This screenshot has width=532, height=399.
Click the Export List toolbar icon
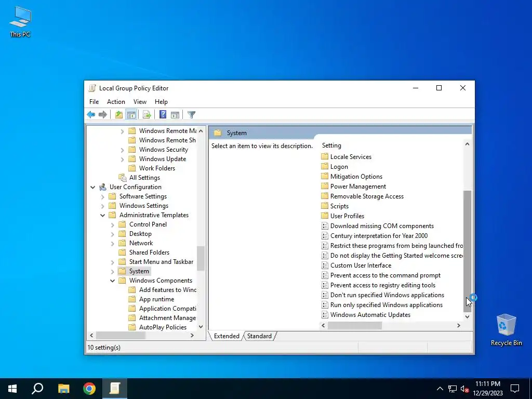[x=147, y=115]
